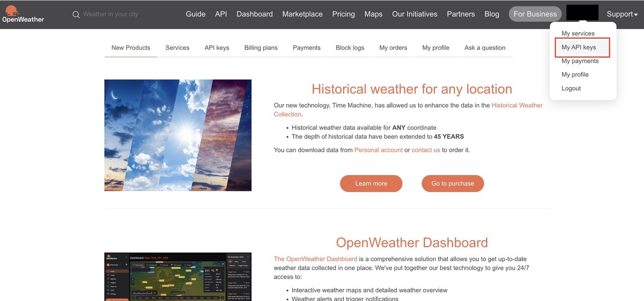Click Logout in account menu
The height and width of the screenshot is (301, 644).
click(x=571, y=88)
